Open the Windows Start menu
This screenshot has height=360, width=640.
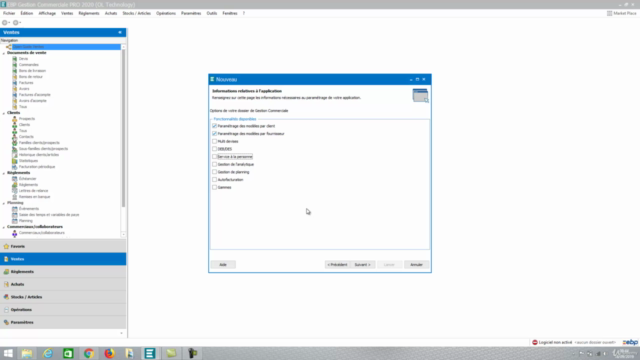click(x=8, y=353)
